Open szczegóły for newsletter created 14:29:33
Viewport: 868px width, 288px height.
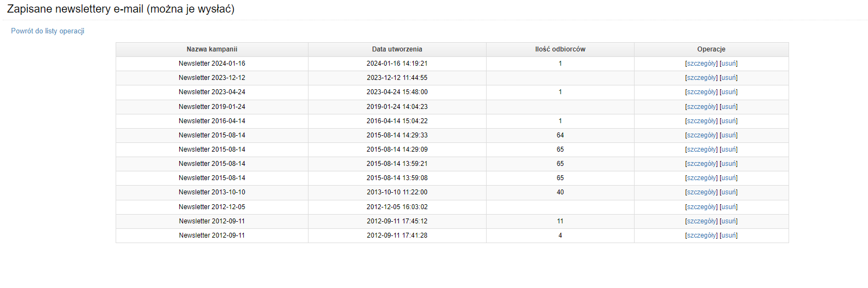click(x=702, y=135)
